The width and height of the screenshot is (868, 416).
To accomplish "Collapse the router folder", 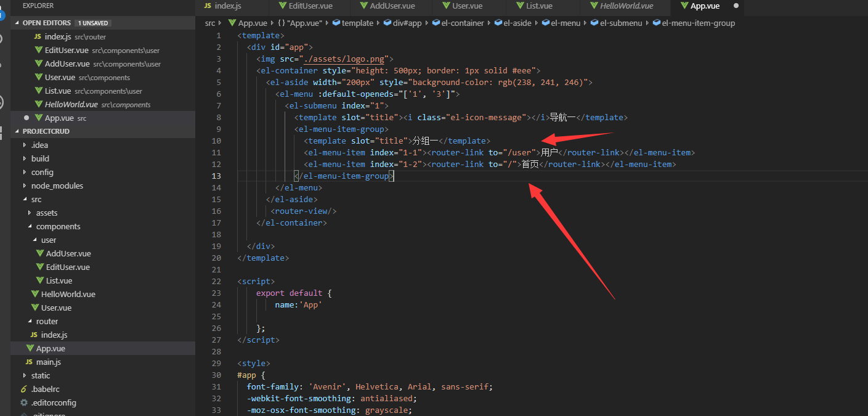I will click(x=30, y=321).
